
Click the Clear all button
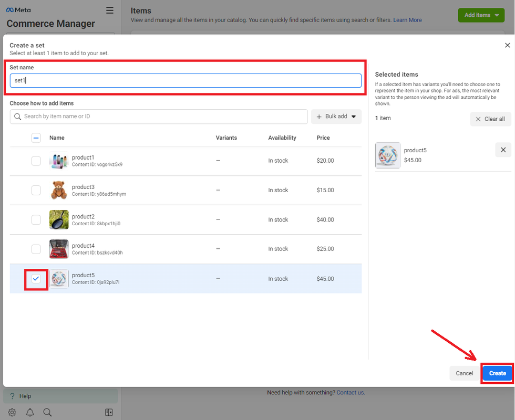(x=490, y=119)
